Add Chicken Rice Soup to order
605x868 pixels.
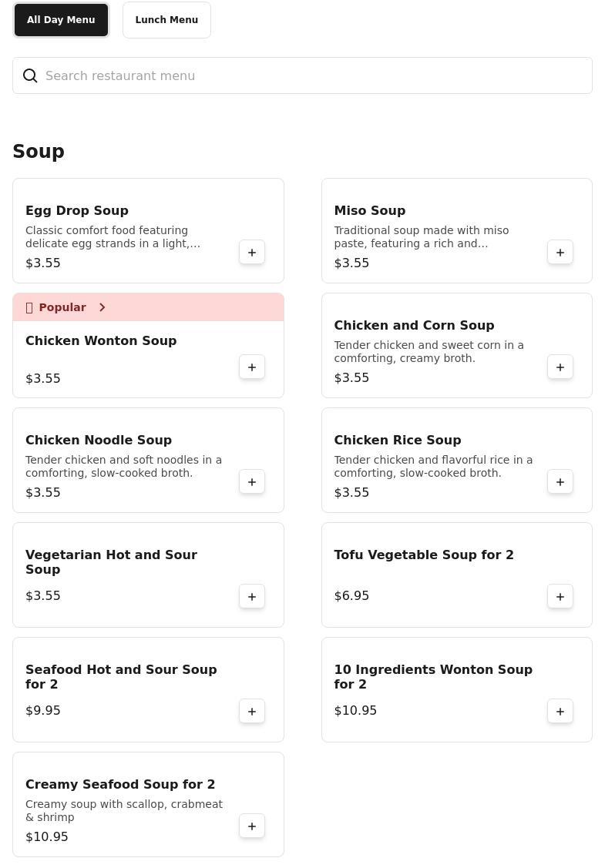[x=560, y=482]
